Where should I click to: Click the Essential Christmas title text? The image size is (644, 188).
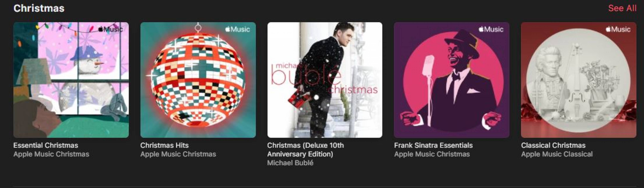(x=46, y=145)
